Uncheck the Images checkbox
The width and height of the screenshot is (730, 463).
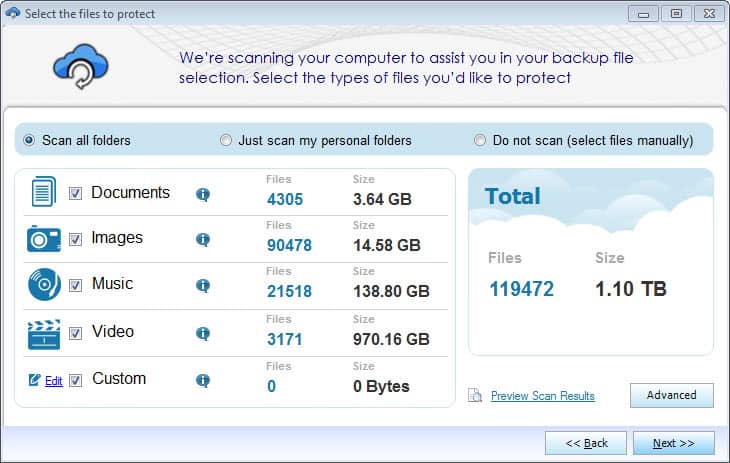[75, 239]
